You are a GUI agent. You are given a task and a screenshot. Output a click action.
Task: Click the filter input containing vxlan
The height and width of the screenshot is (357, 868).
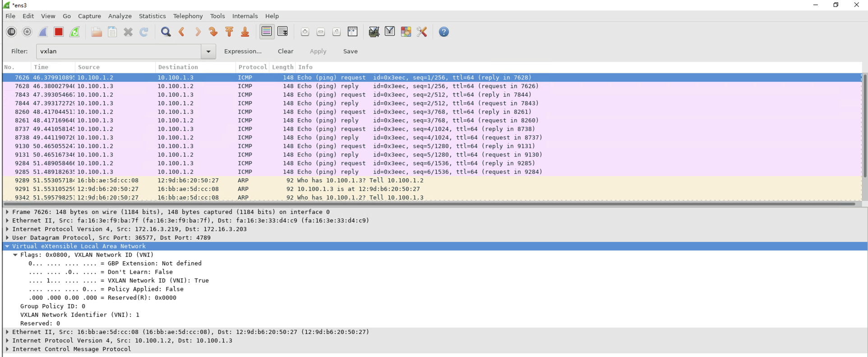pyautogui.click(x=119, y=51)
